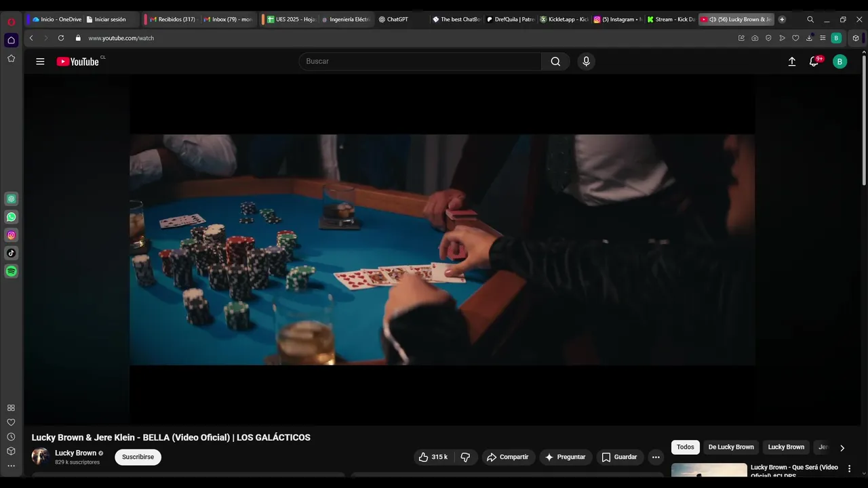
Task: Open the heart icon in the sidebar
Action: pyautogui.click(x=11, y=422)
